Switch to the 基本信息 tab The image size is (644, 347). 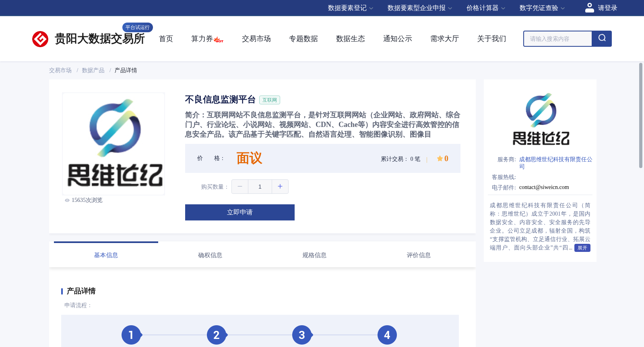point(106,255)
